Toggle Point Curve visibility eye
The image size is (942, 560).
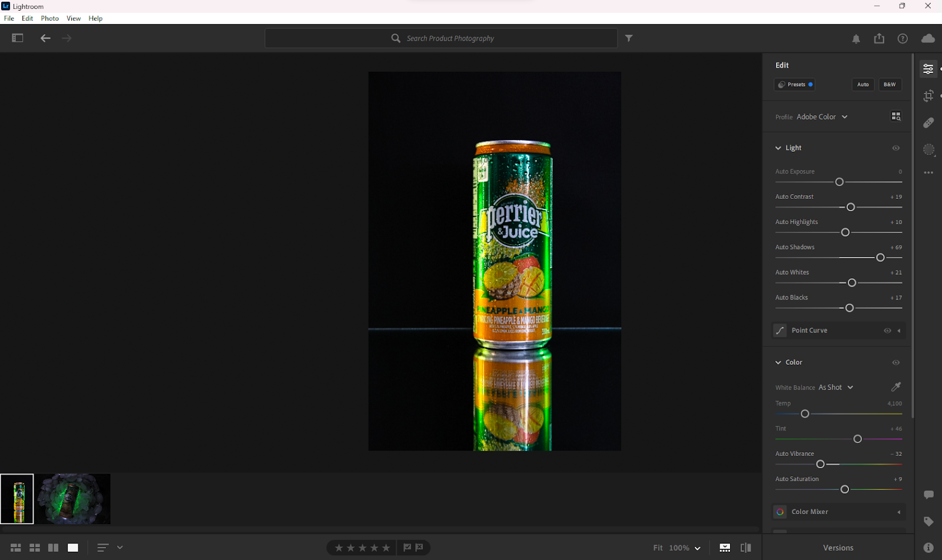[x=887, y=331]
